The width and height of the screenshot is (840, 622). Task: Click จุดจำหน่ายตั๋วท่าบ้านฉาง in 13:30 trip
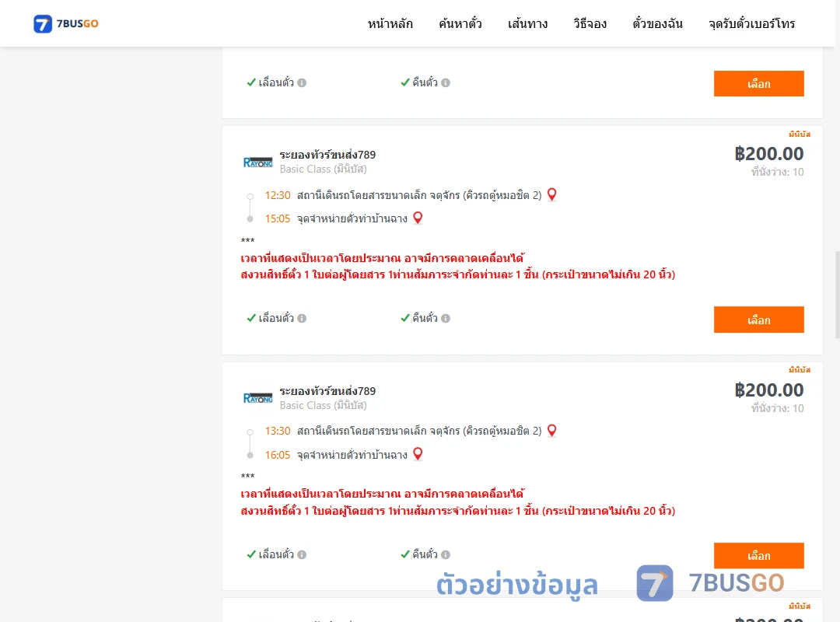click(352, 455)
